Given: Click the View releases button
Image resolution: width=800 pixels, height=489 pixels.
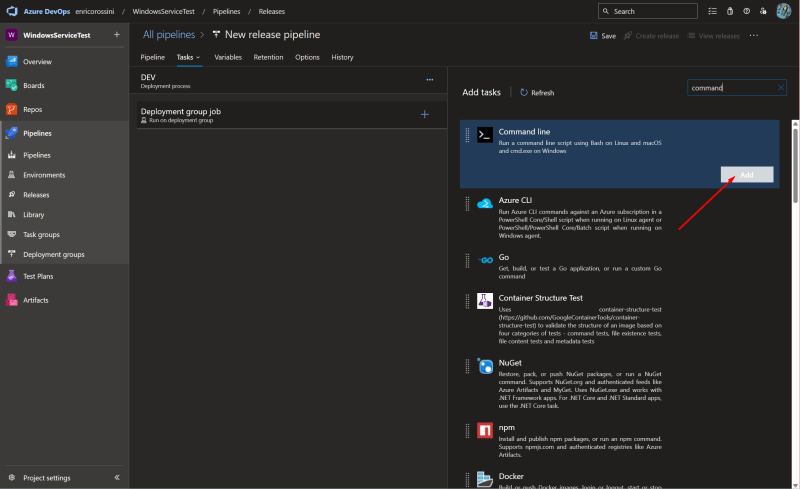Looking at the screenshot, I should pyautogui.click(x=713, y=36).
